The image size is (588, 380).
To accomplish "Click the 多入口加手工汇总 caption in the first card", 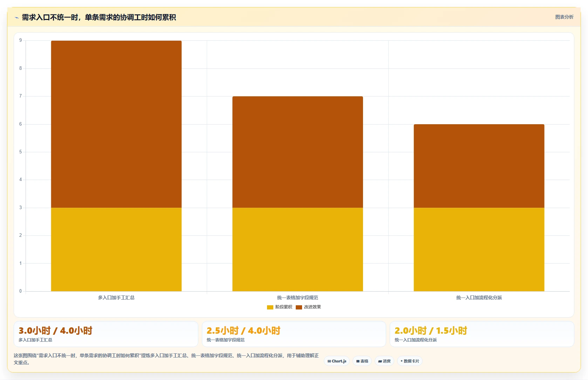I will pos(35,340).
